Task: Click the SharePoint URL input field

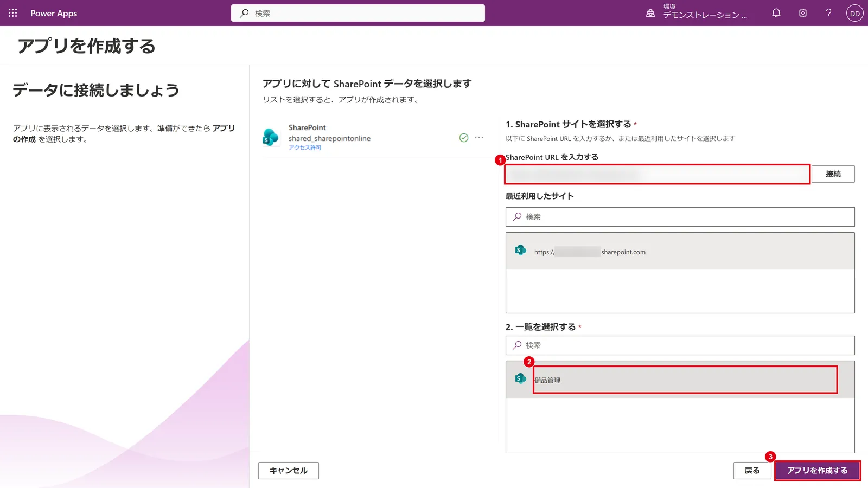Action: click(x=658, y=174)
